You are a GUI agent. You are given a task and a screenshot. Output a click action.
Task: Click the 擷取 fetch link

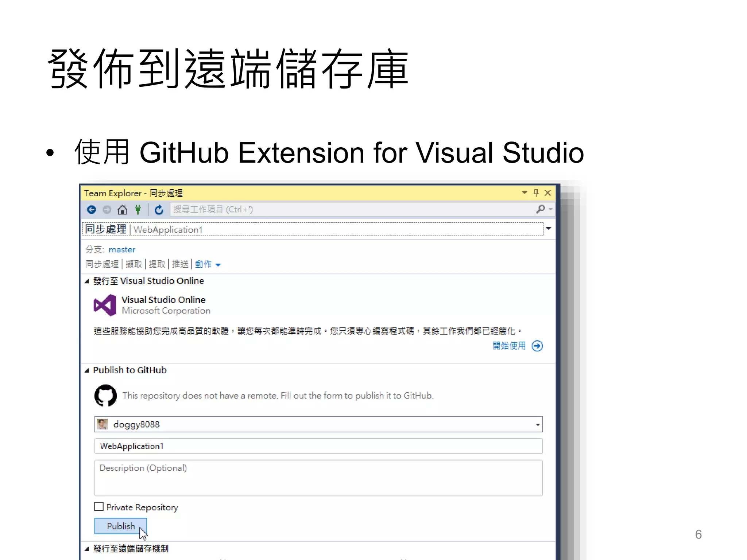pyautogui.click(x=133, y=264)
